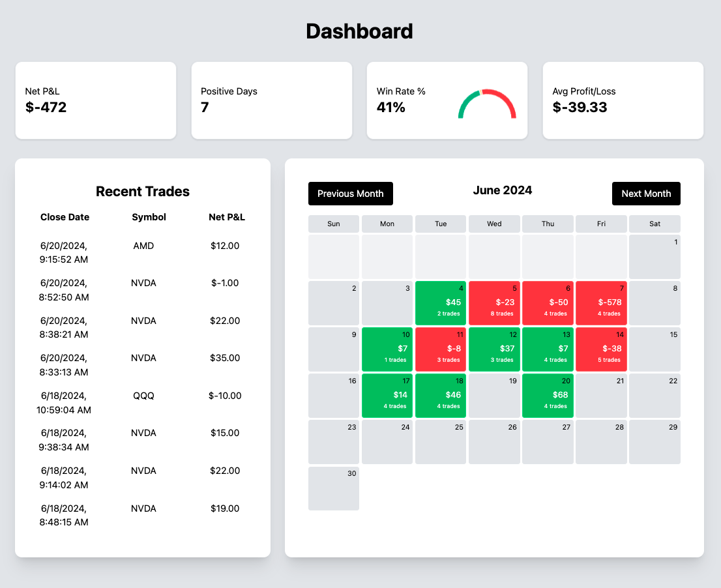Click the June 2024 calendar title
Image resolution: width=721 pixels, height=588 pixels.
(x=503, y=190)
